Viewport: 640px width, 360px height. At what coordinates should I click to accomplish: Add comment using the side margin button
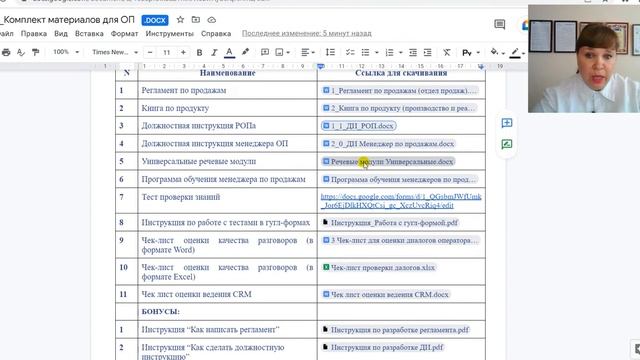tap(507, 123)
